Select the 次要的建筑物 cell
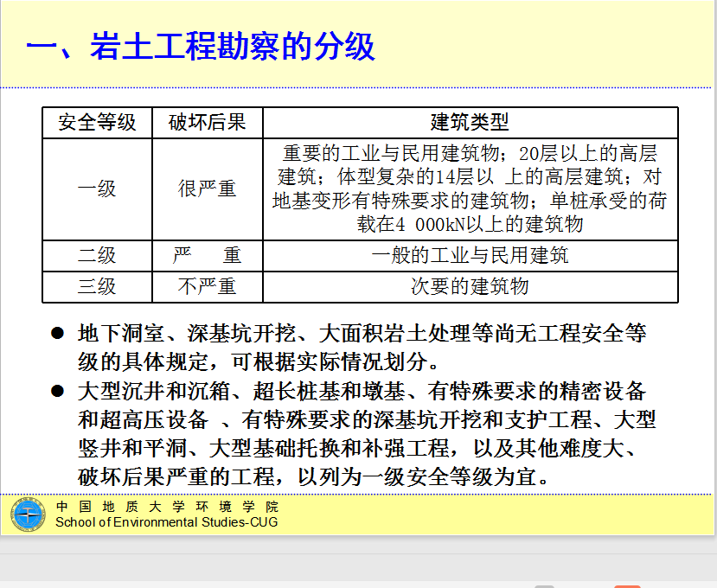This screenshot has width=717, height=588. [x=470, y=286]
